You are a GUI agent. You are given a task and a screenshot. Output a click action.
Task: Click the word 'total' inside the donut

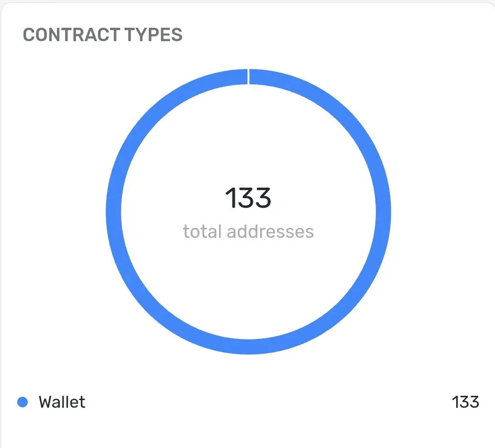pos(202,231)
